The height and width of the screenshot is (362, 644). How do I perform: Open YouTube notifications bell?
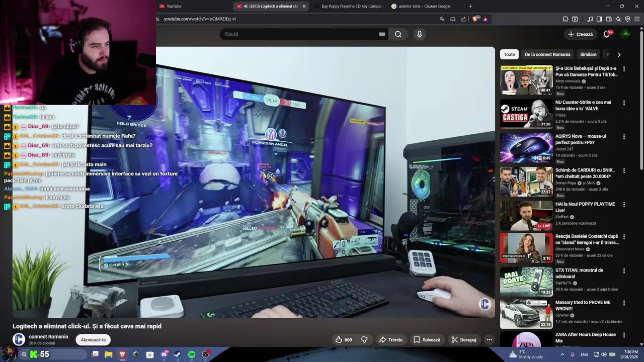607,34
